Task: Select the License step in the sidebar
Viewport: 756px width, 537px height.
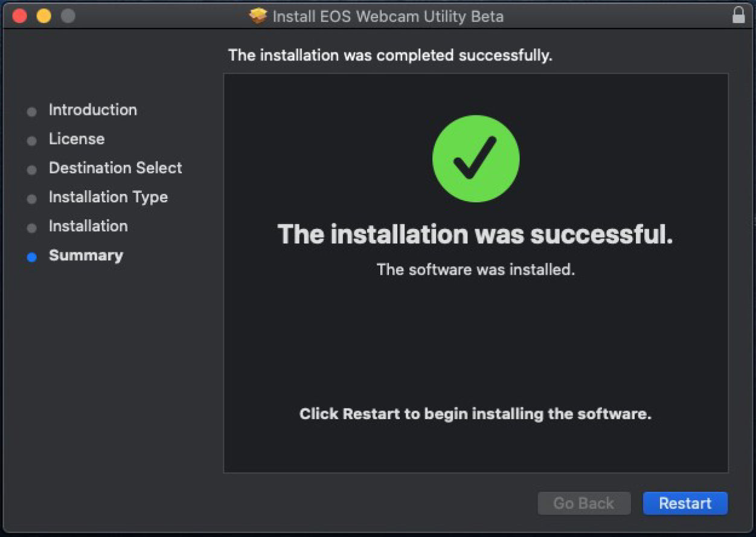Action: point(76,139)
